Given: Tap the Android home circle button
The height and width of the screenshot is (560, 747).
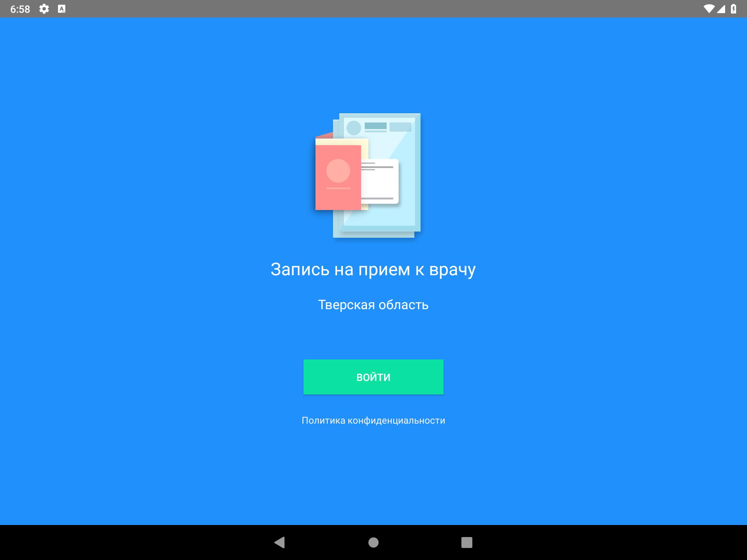Looking at the screenshot, I should (373, 542).
